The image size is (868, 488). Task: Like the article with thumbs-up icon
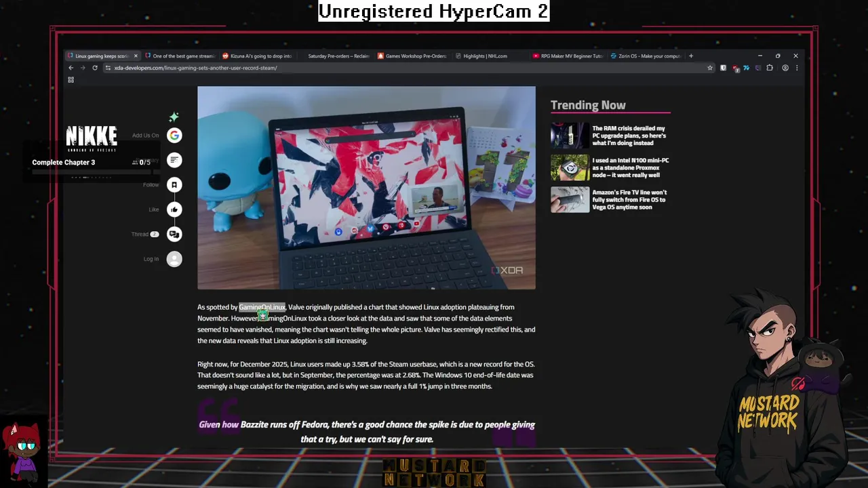click(174, 209)
